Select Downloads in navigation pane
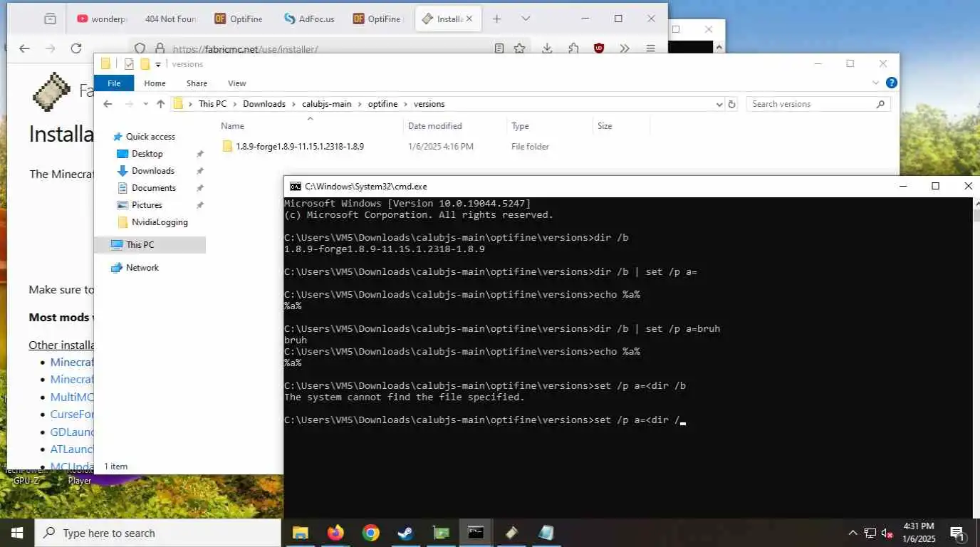The width and height of the screenshot is (980, 547). 152,171
